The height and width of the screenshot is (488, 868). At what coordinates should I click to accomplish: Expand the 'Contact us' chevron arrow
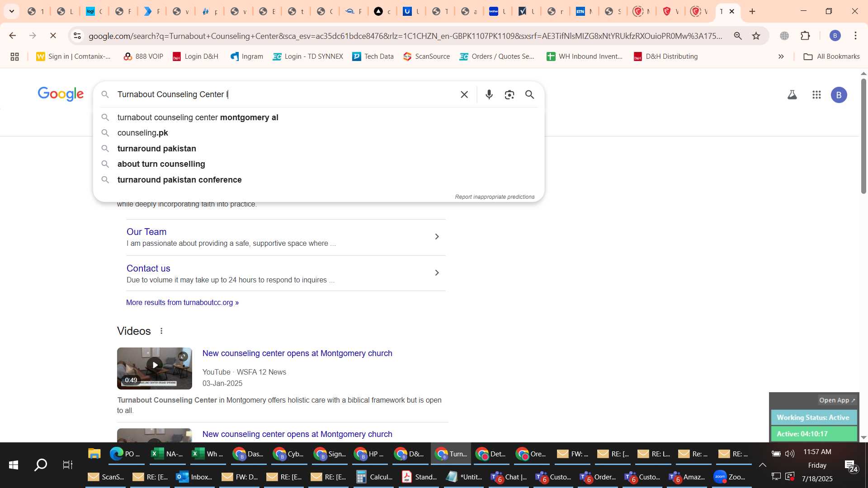click(437, 273)
